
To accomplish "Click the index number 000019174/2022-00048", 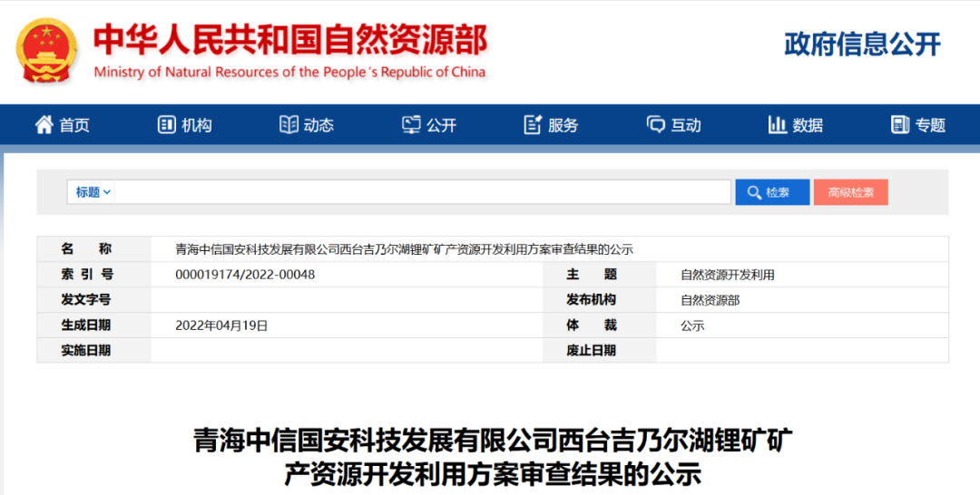I will click(x=245, y=275).
